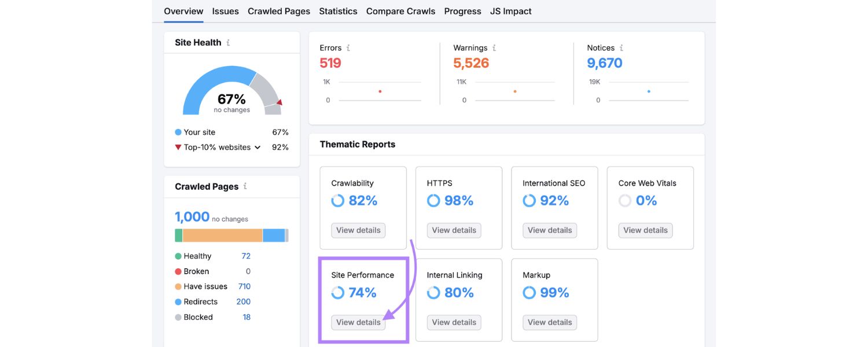This screenshot has width=868, height=347.
Task: Click the 519 errors number
Action: (x=330, y=62)
